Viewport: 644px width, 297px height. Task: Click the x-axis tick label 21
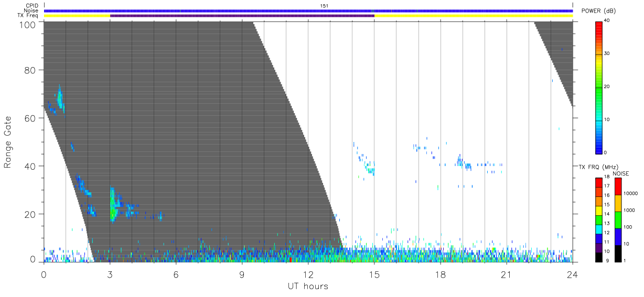point(507,274)
